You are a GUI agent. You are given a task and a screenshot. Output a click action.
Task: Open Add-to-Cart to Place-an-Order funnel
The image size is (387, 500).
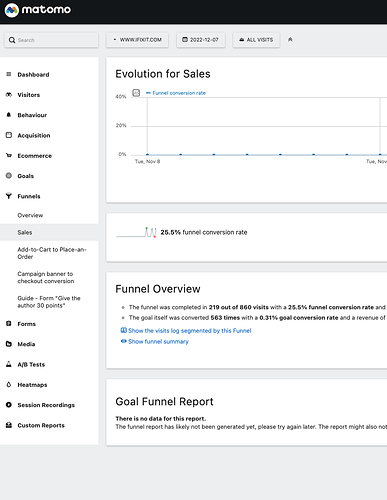coord(52,253)
